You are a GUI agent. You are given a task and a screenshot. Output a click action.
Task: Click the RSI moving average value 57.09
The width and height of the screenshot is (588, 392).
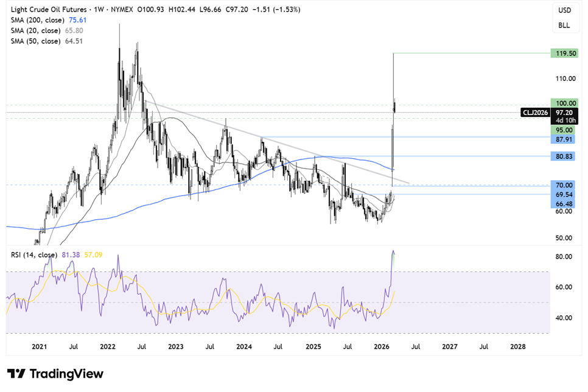(93, 254)
